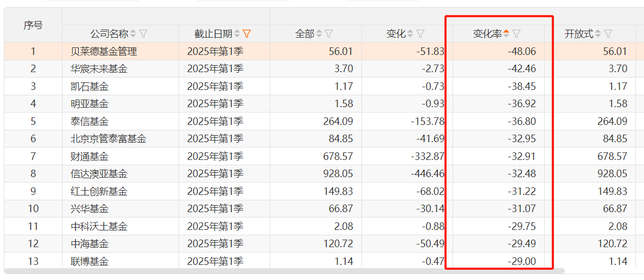
Task: Open filter for 开放式 column
Action: pos(608,34)
